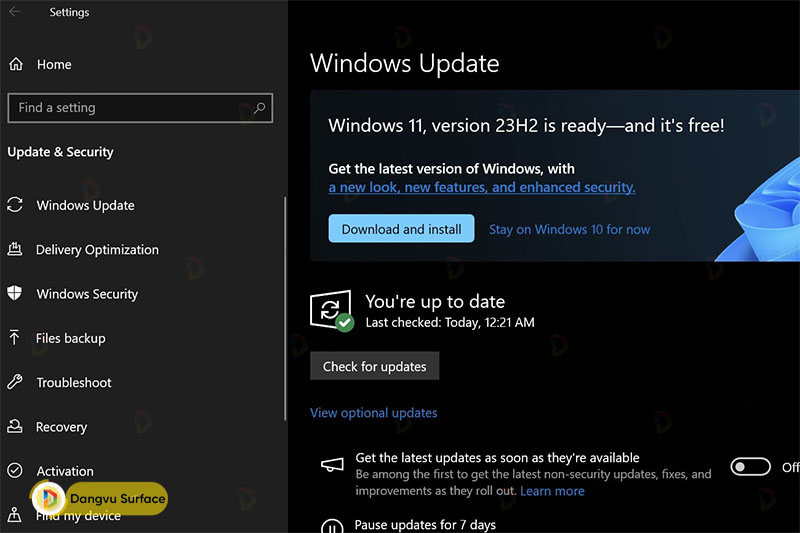
Task: Click the Learn more link
Action: pos(552,491)
